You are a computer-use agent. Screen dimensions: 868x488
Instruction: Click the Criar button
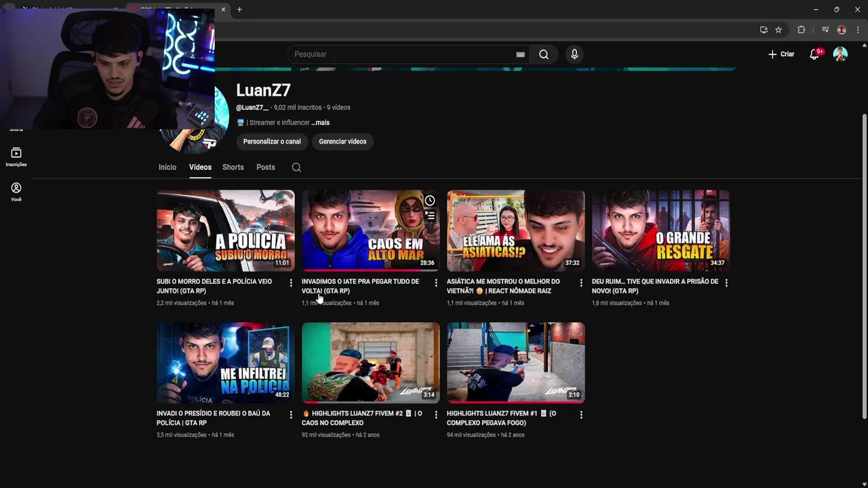pyautogui.click(x=781, y=54)
